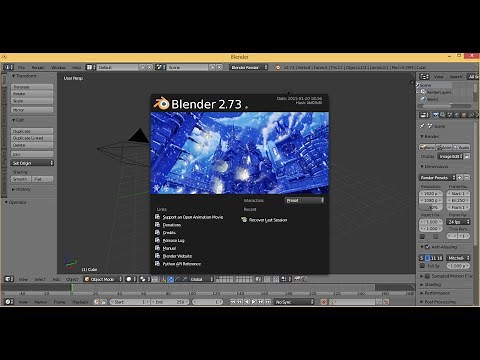The image size is (480, 360).
Task: Enable the Full Sample checkbox
Action: point(422,266)
